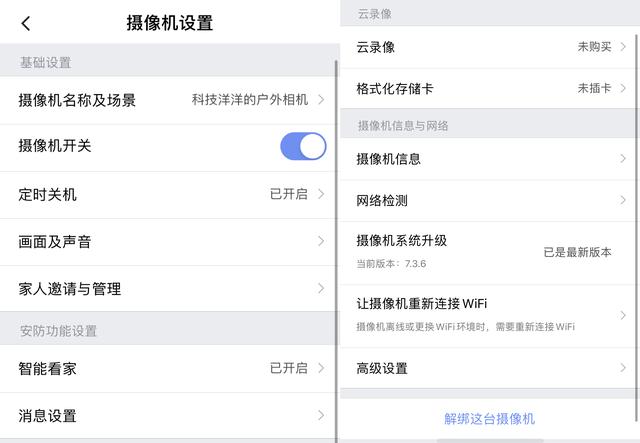Click arrow on 让摄像机重新连接 WiFi row
The height and width of the screenshot is (443, 640).
623,314
